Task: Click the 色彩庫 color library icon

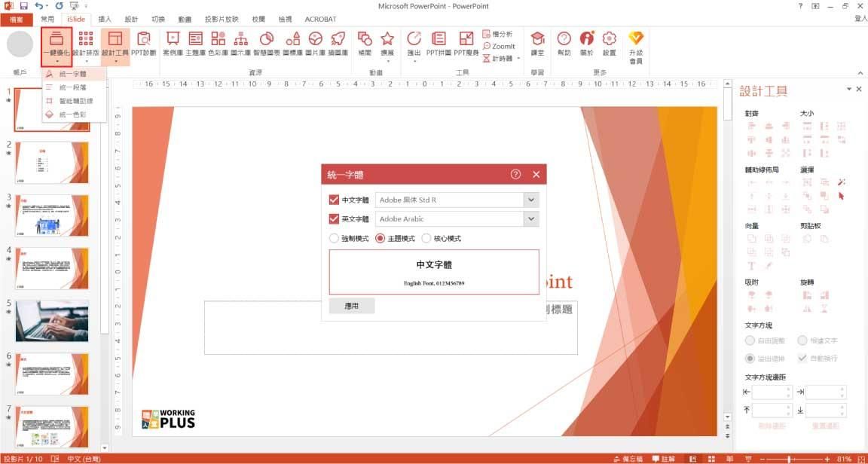Action: pos(218,44)
